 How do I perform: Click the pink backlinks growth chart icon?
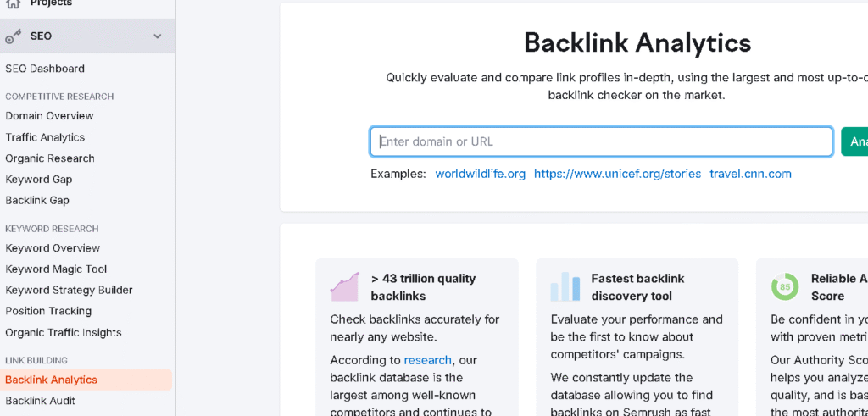point(345,287)
